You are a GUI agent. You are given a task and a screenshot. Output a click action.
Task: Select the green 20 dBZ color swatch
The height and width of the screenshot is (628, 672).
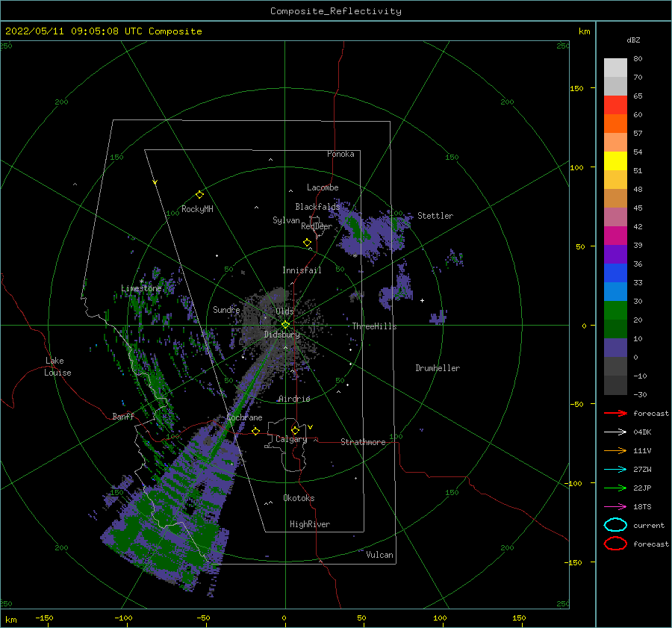[615, 311]
